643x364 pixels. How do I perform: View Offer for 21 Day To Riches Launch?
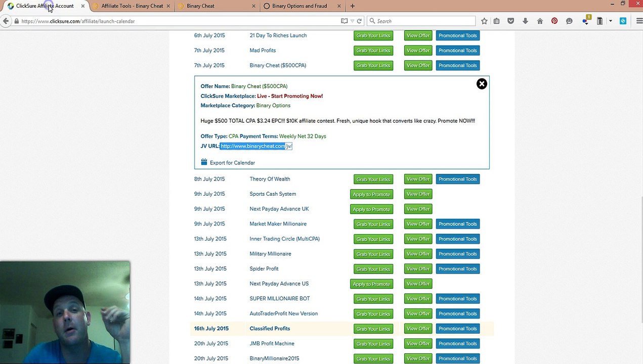click(x=418, y=35)
